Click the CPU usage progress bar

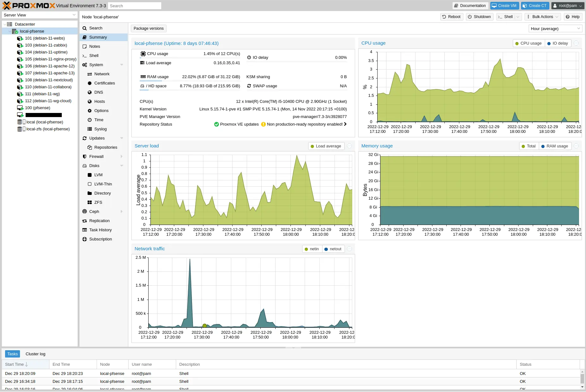(190, 58)
